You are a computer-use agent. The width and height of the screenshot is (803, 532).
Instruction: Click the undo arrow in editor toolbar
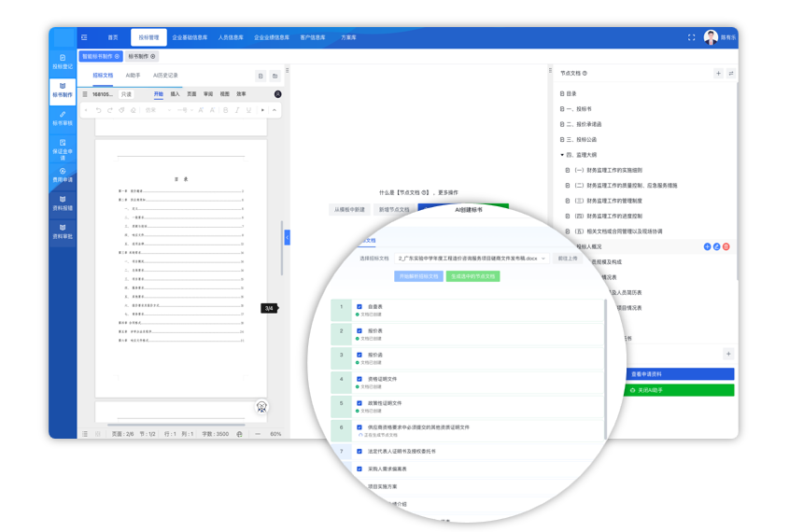click(x=98, y=110)
